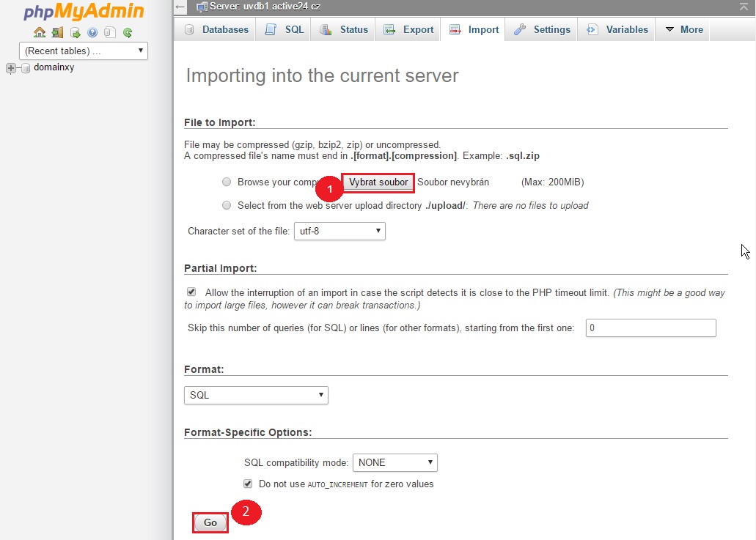
Task: Open the character set utf-8 dropdown
Action: [340, 231]
